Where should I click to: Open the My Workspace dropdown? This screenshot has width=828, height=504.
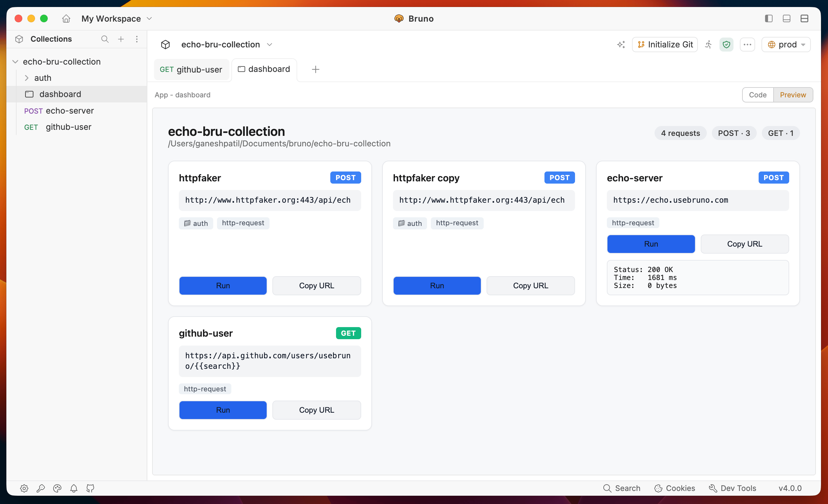116,18
